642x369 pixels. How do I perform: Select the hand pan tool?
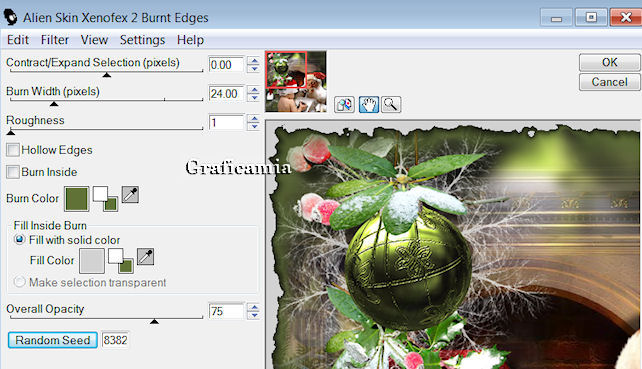click(368, 105)
